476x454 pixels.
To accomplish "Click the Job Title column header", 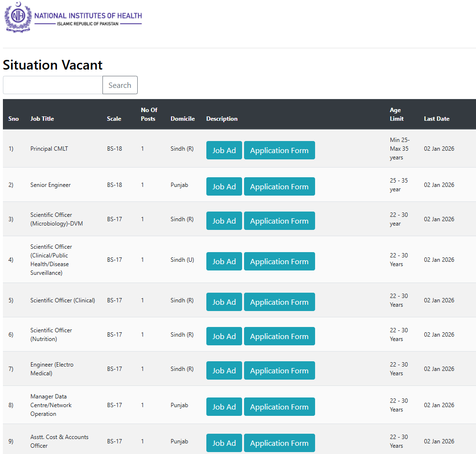I will [x=42, y=118].
